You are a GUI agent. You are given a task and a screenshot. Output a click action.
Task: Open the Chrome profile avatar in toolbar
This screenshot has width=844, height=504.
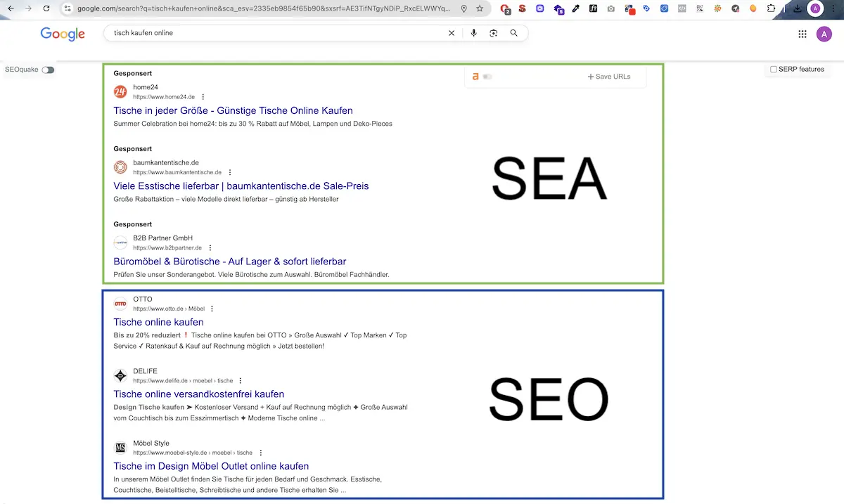click(815, 8)
